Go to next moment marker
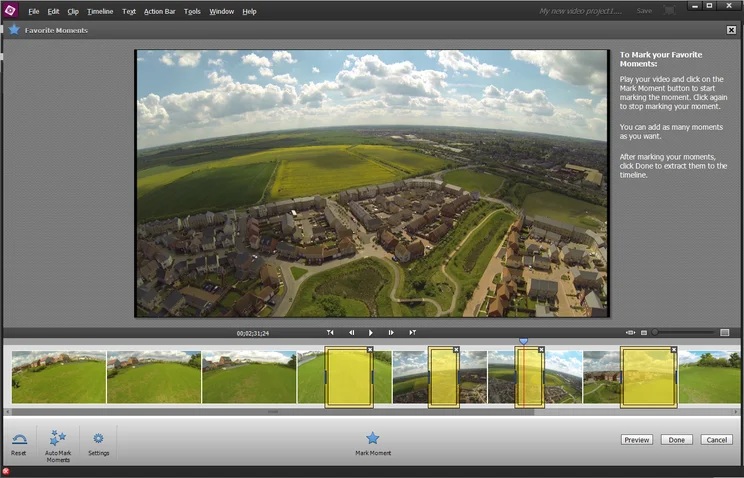 [412, 333]
